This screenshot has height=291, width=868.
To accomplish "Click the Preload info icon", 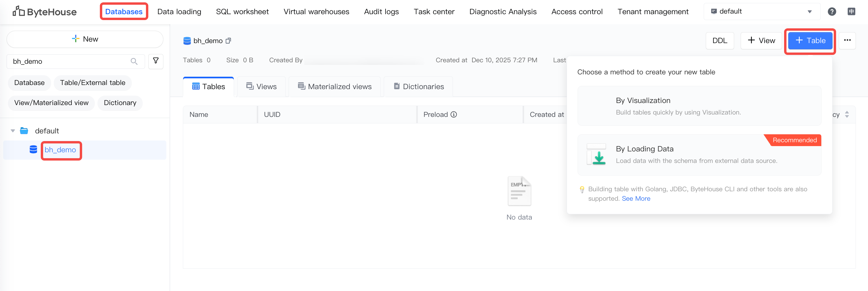I will pyautogui.click(x=454, y=115).
